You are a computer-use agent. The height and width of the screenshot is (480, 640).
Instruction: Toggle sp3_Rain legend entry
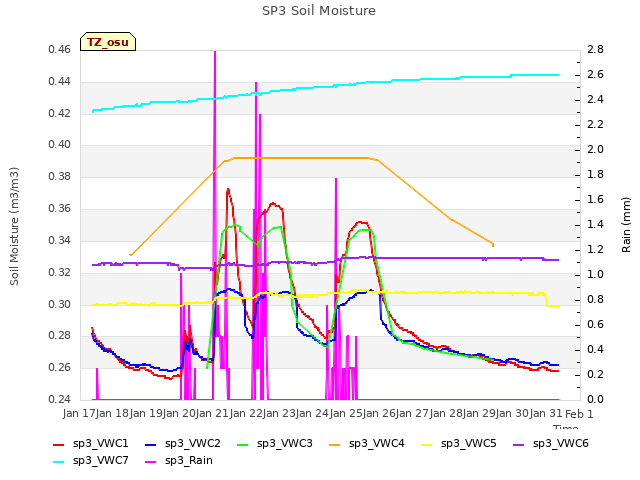179,461
